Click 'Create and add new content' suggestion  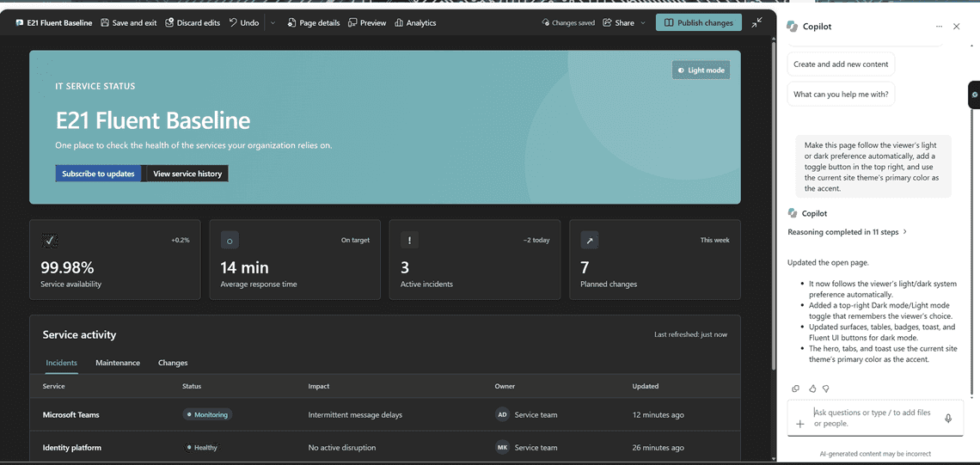point(842,64)
